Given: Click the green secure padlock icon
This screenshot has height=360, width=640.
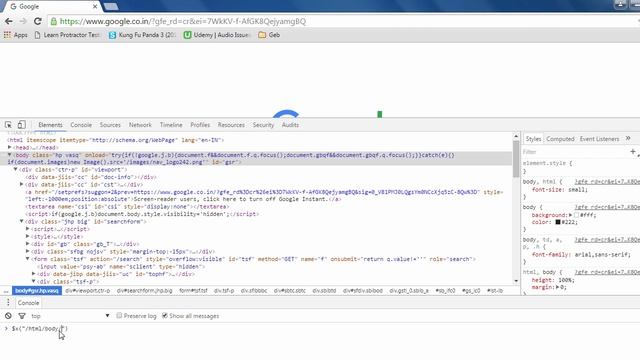Looking at the screenshot, I should coord(53,21).
